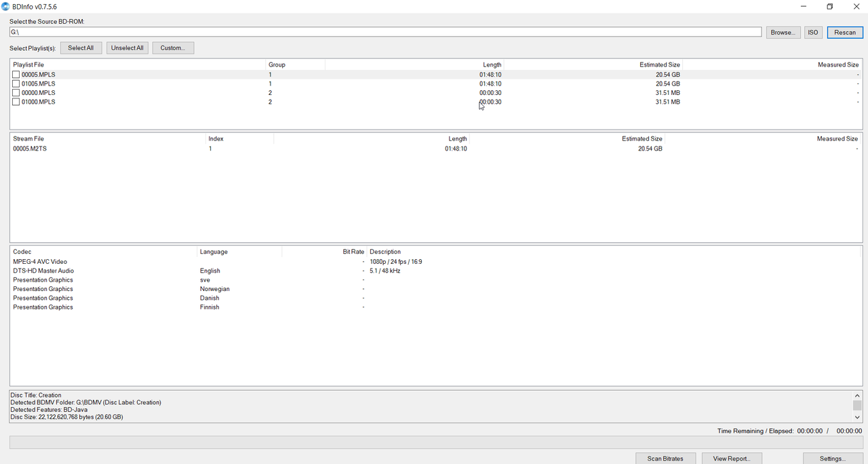Sort playlists by Estimated Size header
Screen dimensions: 868x464
pyautogui.click(x=593, y=64)
